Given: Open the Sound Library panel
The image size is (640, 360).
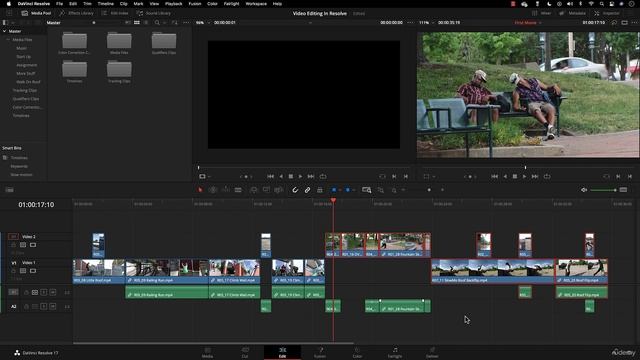Looking at the screenshot, I should [x=154, y=13].
